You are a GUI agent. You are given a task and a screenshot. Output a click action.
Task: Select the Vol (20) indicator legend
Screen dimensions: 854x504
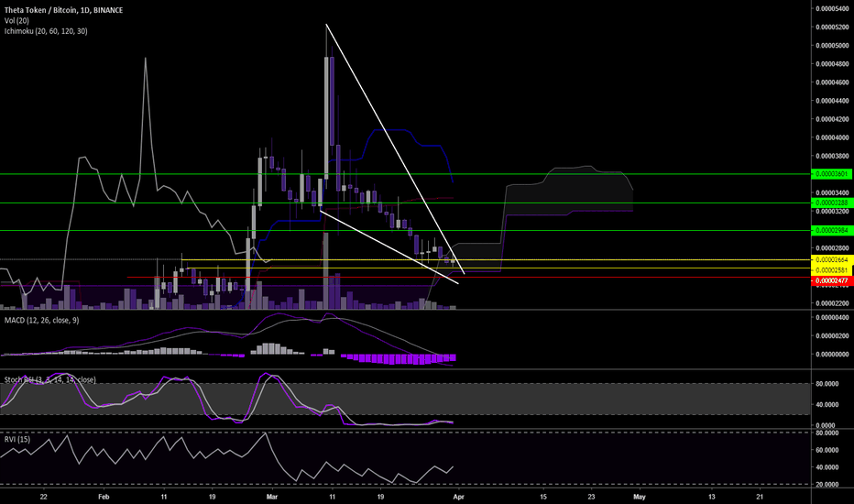pos(16,20)
